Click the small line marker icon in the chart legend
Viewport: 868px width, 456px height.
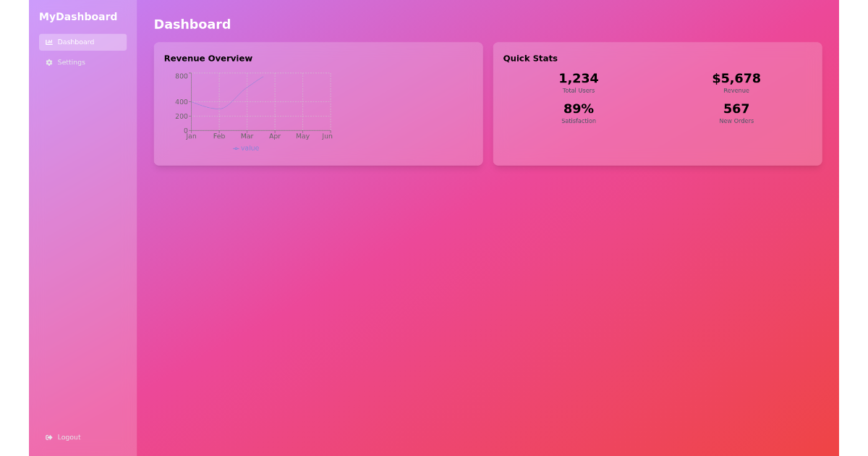pos(234,148)
